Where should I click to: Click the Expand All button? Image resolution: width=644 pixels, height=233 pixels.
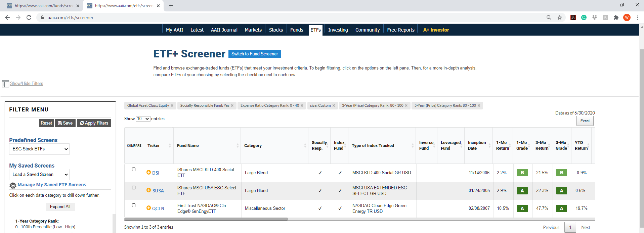click(60, 207)
